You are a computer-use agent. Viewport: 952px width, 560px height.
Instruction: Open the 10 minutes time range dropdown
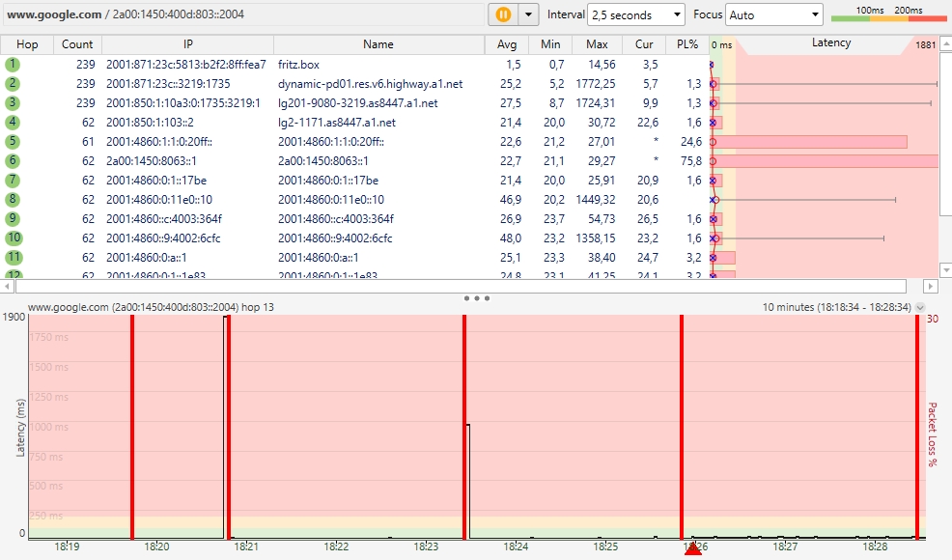[x=920, y=307]
